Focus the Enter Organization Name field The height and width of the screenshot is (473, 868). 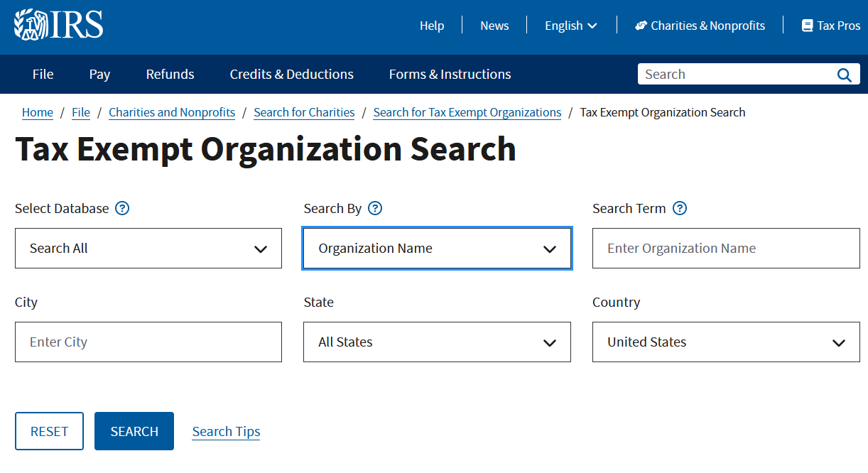pyautogui.click(x=726, y=249)
